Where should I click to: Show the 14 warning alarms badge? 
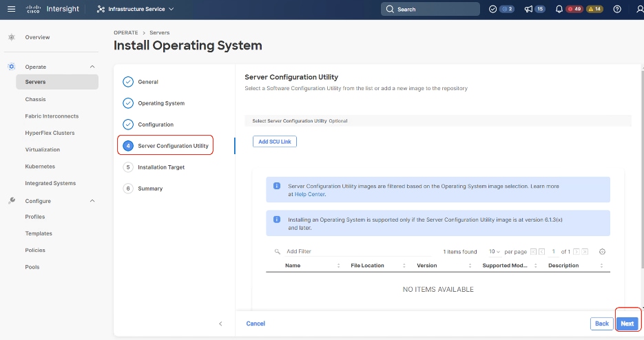pos(594,9)
